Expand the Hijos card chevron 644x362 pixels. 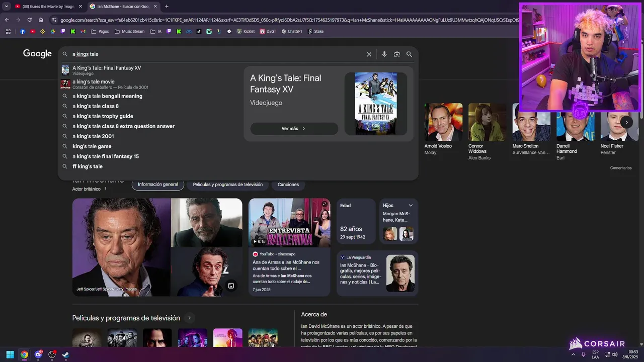(x=411, y=205)
